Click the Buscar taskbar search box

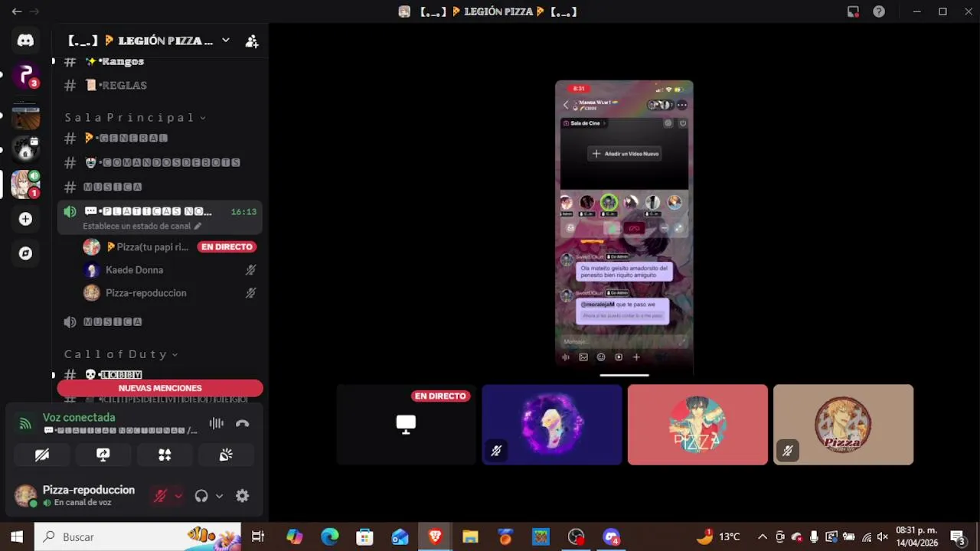(x=138, y=537)
